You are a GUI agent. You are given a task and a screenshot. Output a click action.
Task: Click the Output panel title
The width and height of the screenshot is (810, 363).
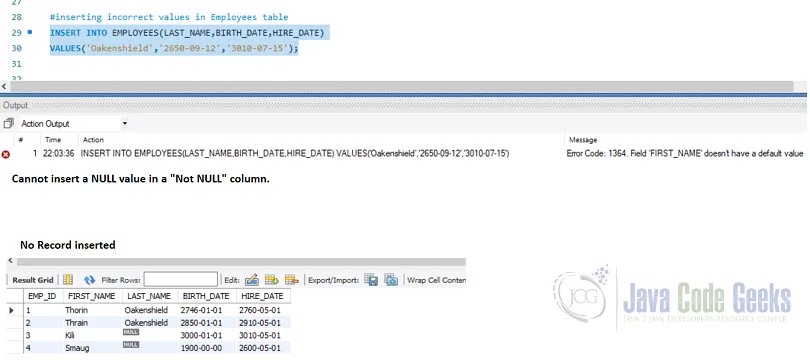click(x=15, y=105)
